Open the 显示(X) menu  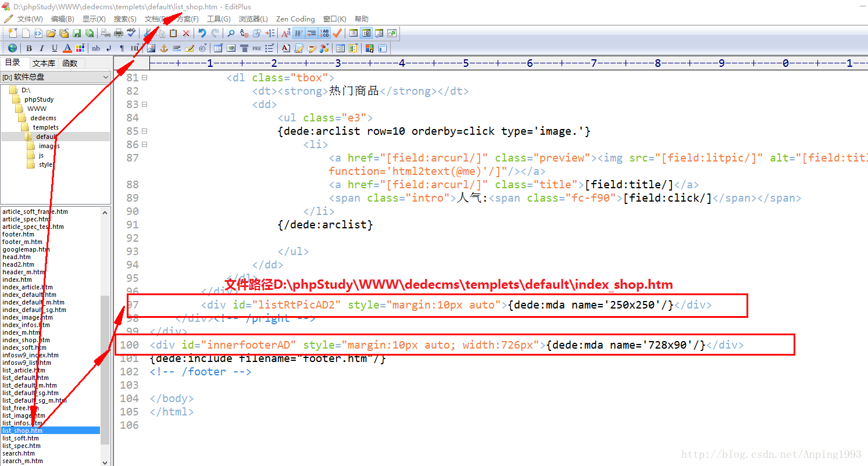click(94, 19)
